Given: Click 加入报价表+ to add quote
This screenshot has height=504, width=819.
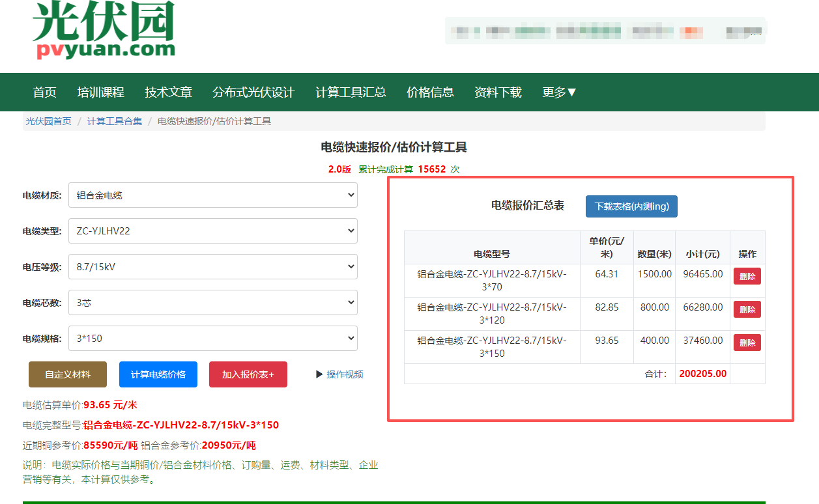Looking at the screenshot, I should coord(248,374).
